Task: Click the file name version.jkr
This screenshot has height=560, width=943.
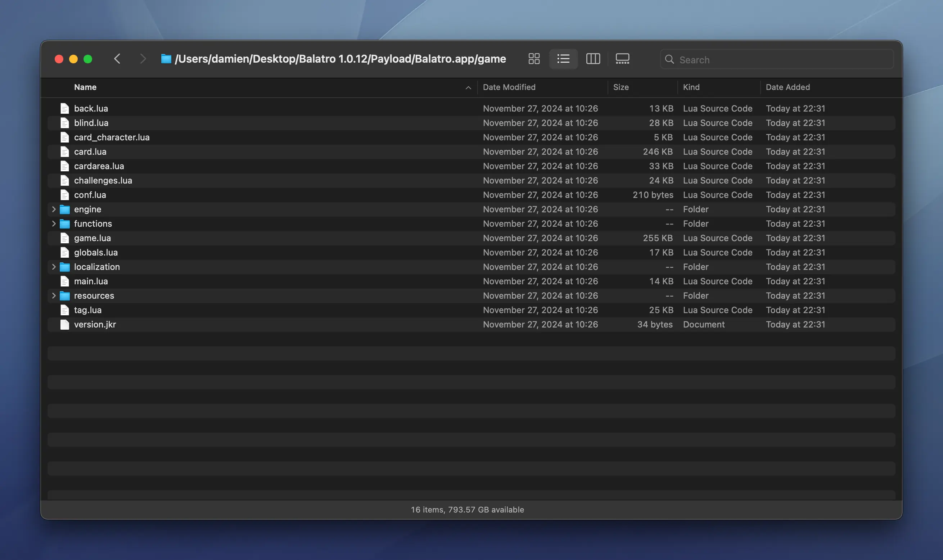Action: point(95,324)
